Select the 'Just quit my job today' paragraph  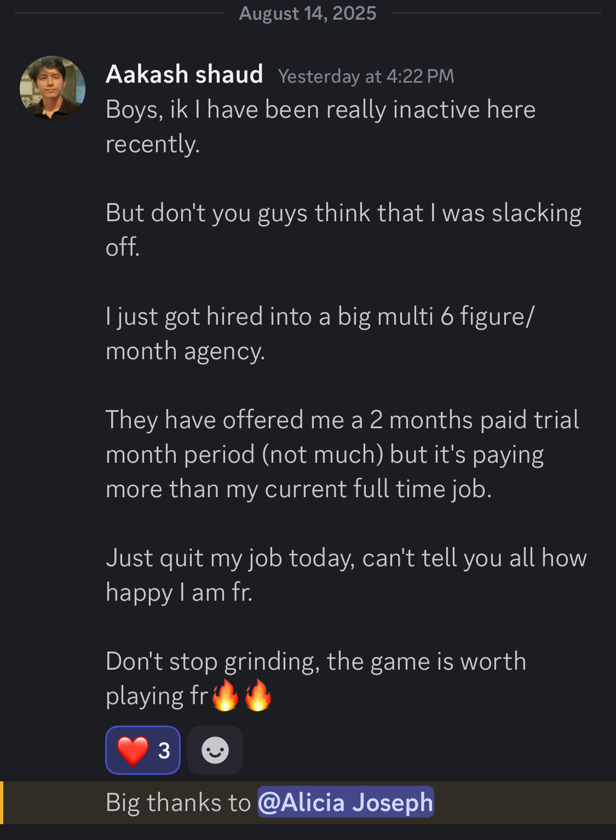[346, 575]
